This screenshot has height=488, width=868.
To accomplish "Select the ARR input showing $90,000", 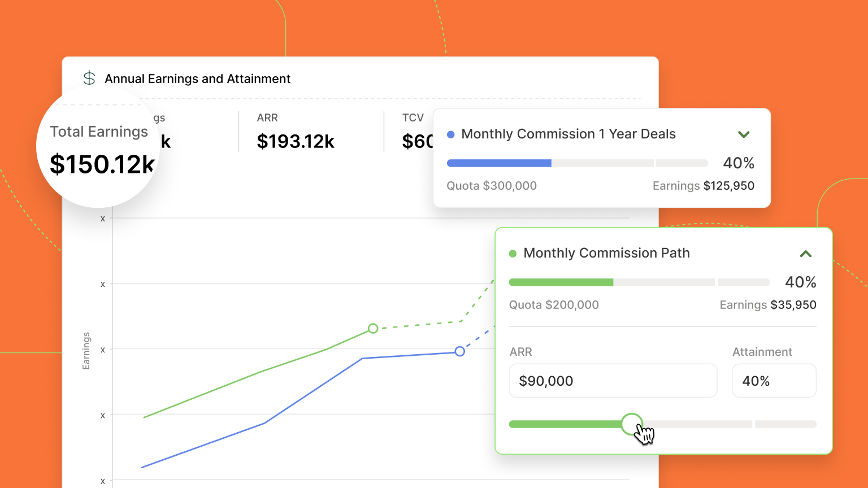I will (x=613, y=381).
